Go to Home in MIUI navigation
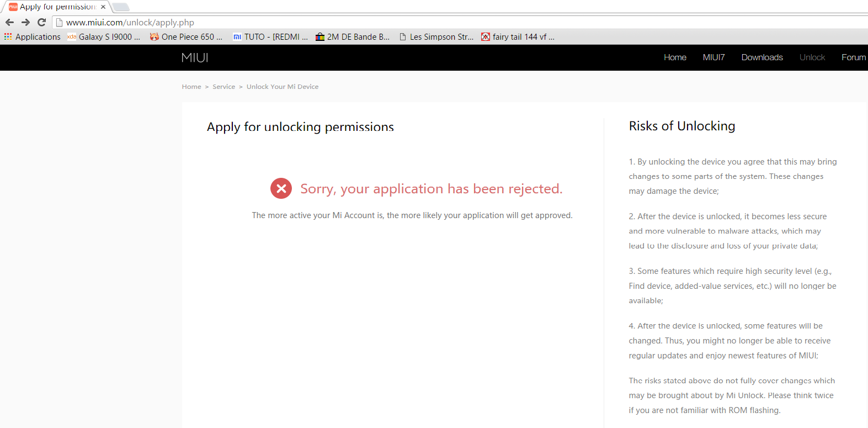 pyautogui.click(x=675, y=57)
